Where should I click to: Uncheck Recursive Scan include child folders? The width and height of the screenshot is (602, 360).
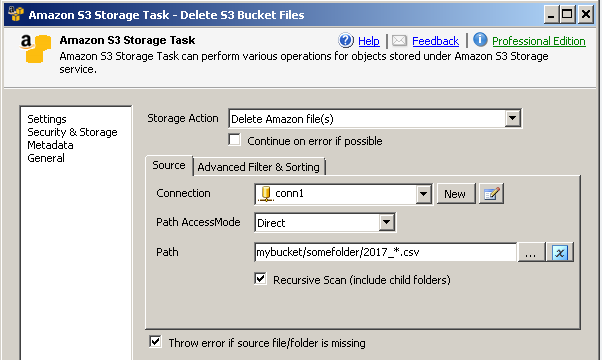pos(260,279)
